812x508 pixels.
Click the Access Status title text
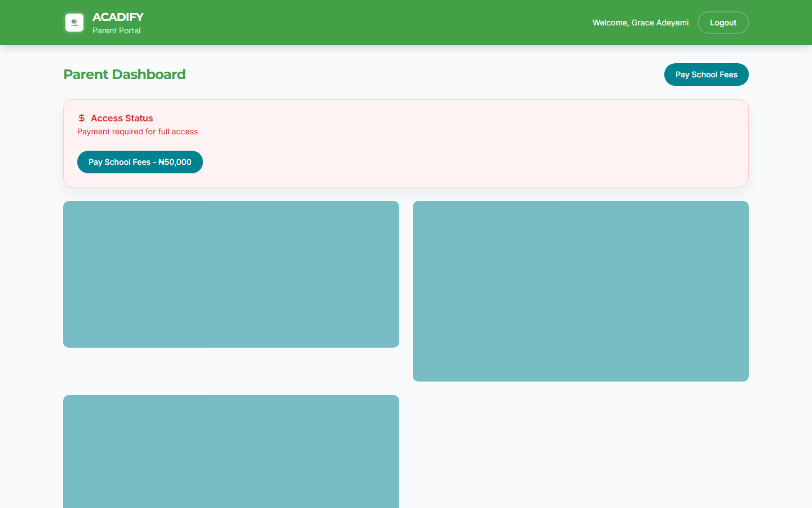point(121,118)
